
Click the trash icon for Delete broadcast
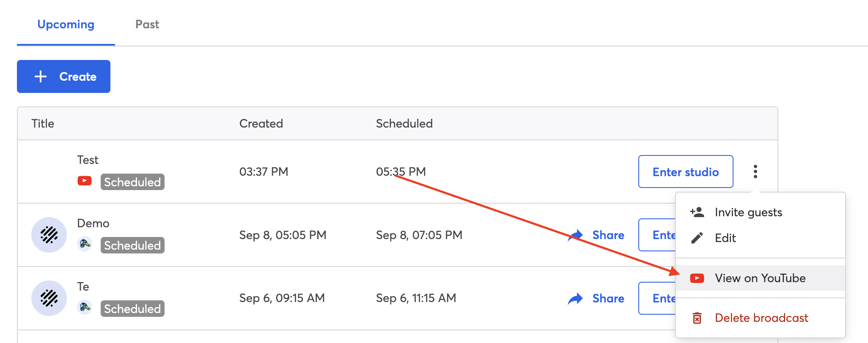[697, 318]
